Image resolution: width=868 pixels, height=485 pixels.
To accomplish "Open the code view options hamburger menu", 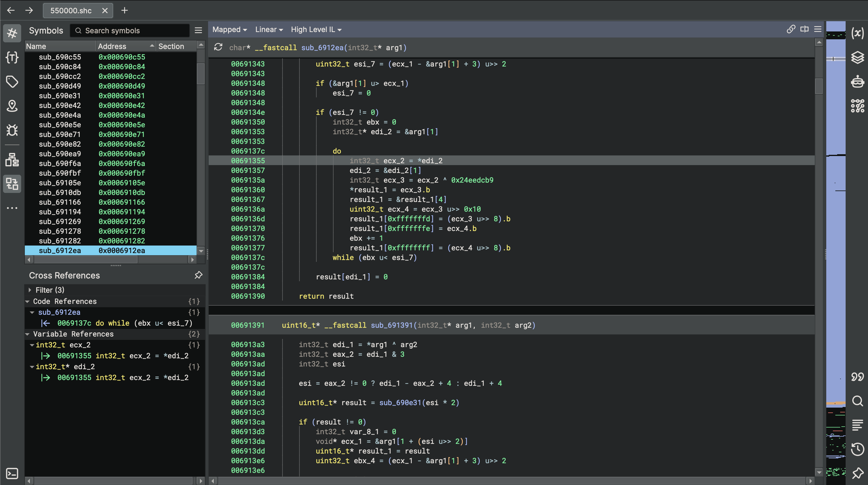I will (818, 29).
